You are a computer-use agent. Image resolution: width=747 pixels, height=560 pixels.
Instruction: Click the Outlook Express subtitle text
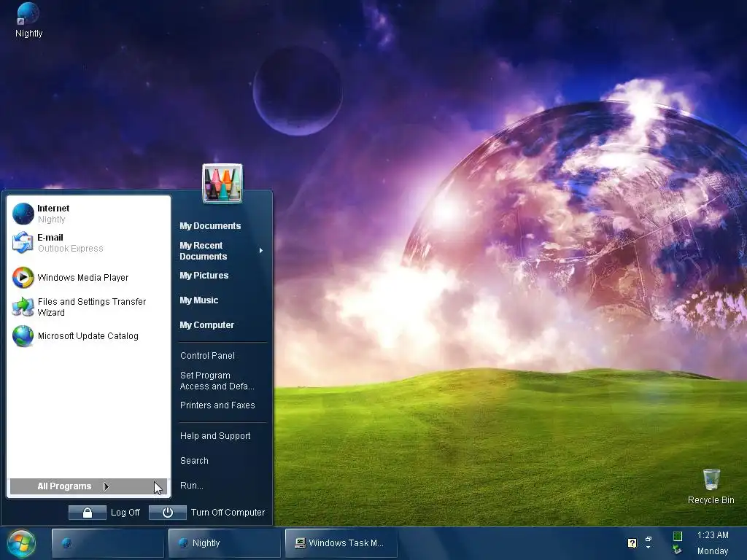[71, 249]
